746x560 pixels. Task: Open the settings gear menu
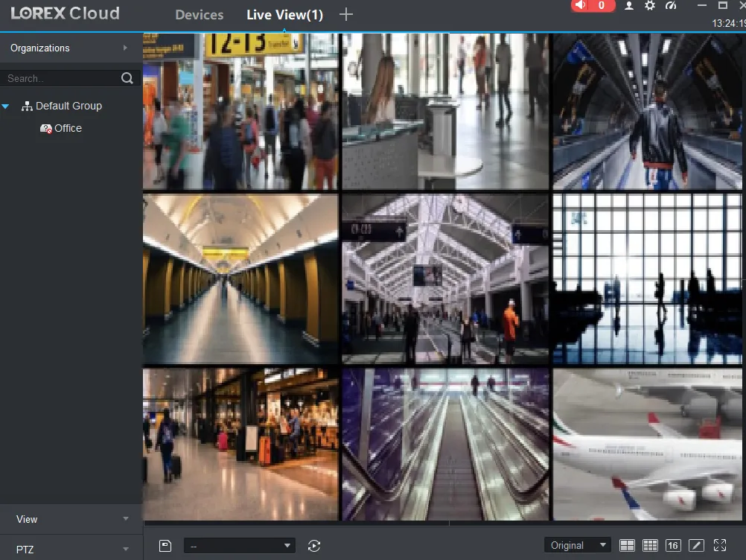click(x=651, y=6)
